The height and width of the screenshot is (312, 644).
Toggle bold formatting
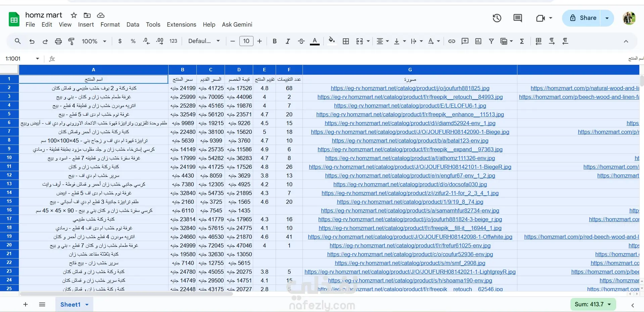coord(275,41)
